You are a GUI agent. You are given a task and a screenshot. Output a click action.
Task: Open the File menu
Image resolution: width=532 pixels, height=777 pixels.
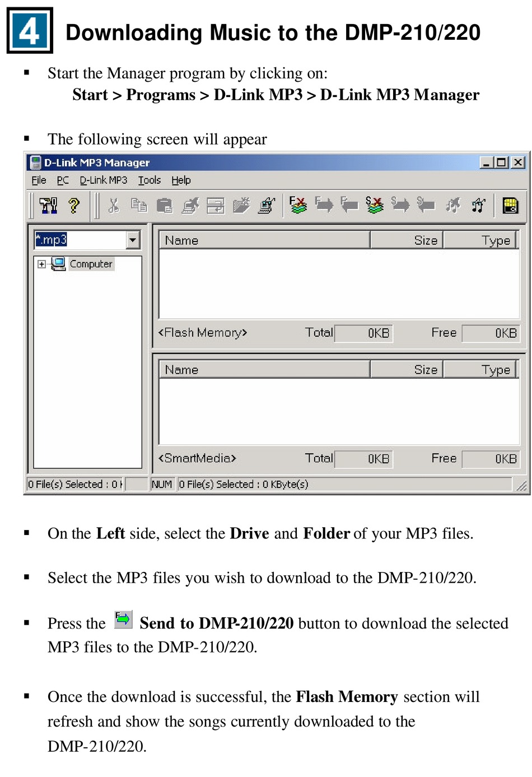[39, 180]
